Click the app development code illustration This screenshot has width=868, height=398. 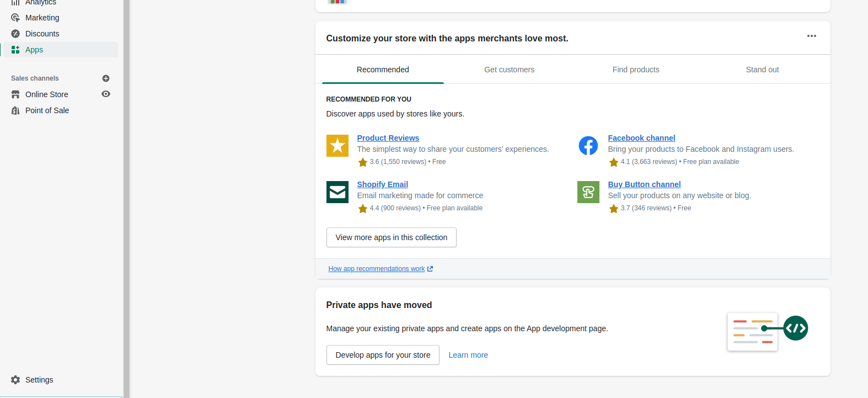(x=768, y=332)
